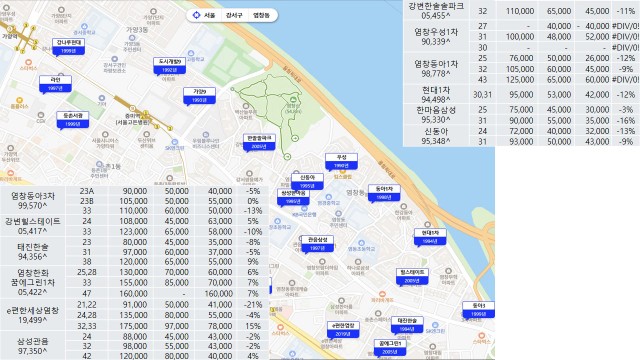Select the 신동아 95,348 table cell

pyautogui.click(x=436, y=136)
